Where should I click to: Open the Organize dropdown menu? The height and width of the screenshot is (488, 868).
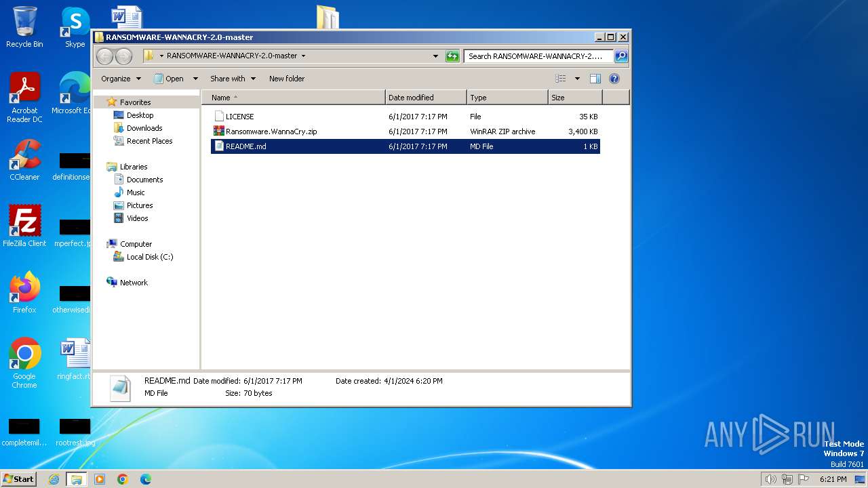[x=121, y=79]
